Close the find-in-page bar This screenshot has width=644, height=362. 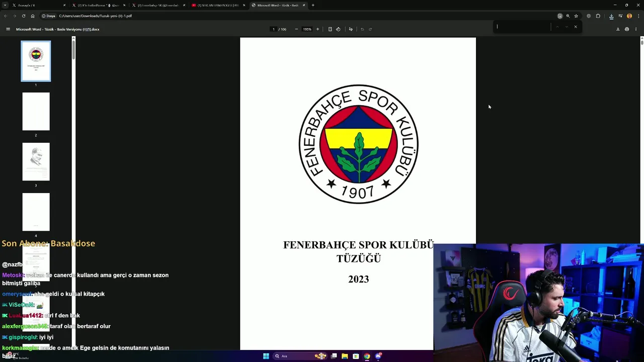coord(576,27)
